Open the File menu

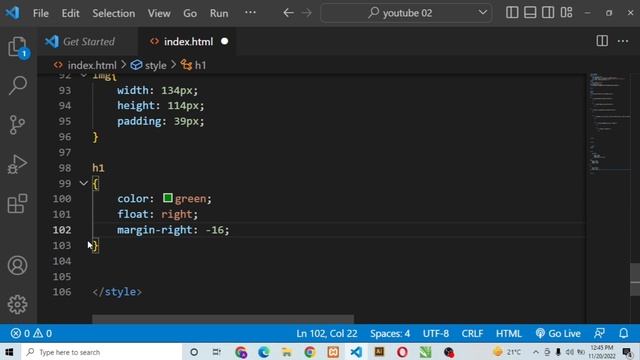click(41, 13)
